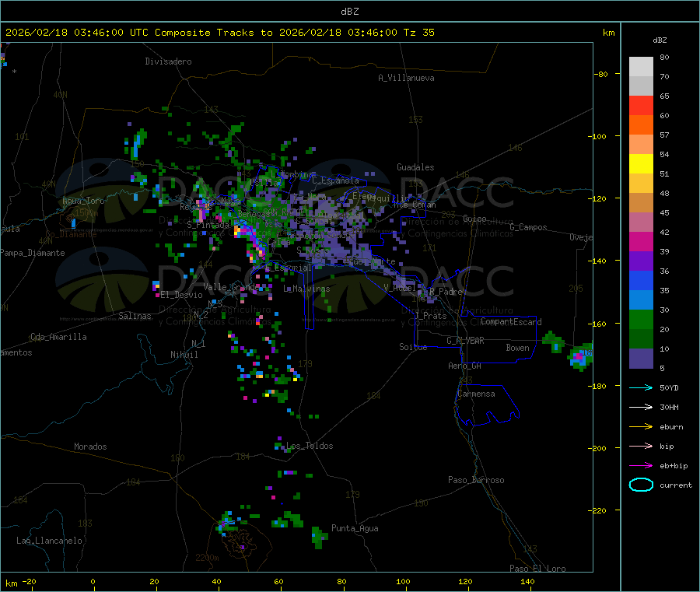Click the 'El_Desvio' map label
This screenshot has width=700, height=592.
(181, 295)
